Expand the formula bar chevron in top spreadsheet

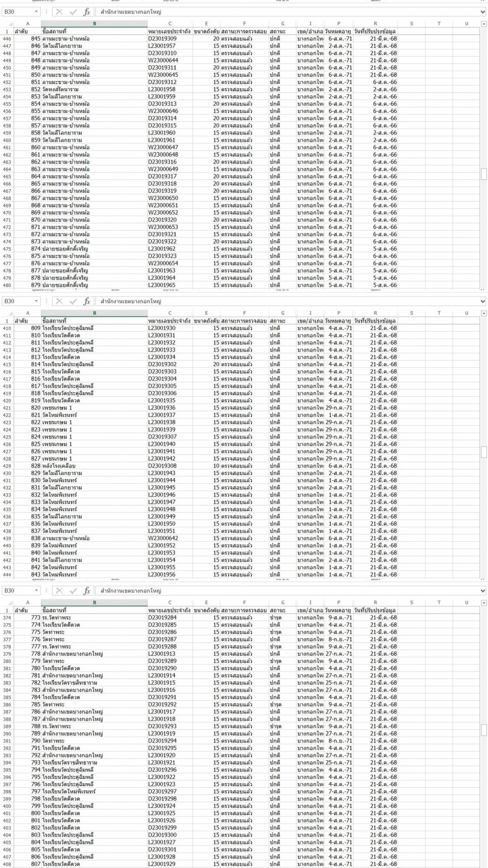coord(482,12)
